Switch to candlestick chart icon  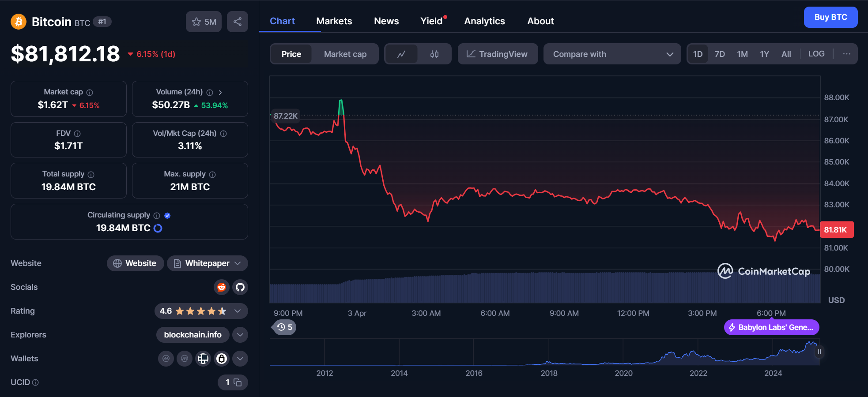coord(434,54)
